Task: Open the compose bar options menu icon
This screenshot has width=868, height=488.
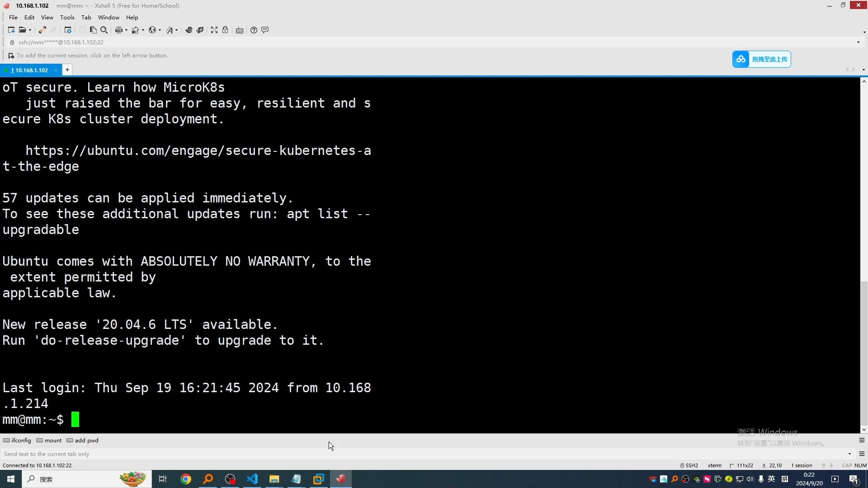Action: [862, 454]
